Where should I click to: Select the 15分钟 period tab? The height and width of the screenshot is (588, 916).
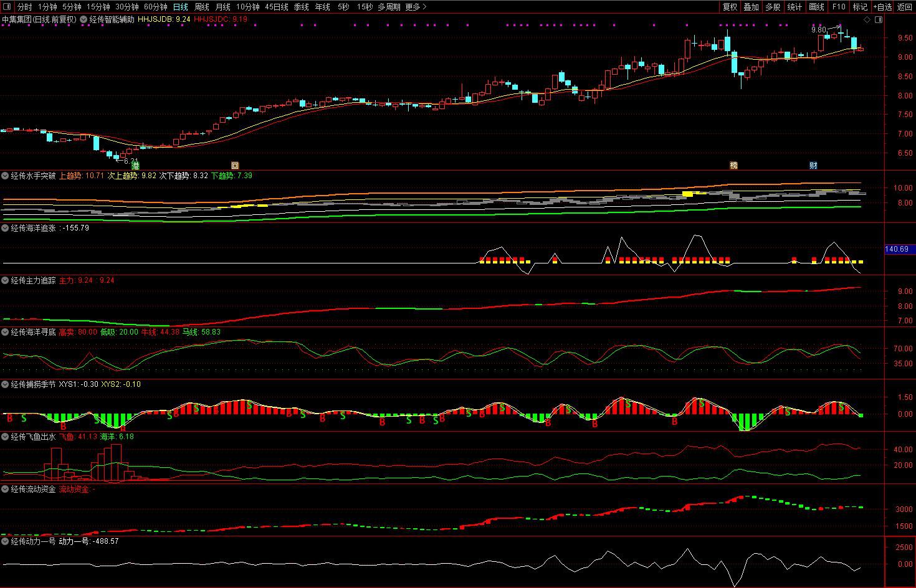[x=98, y=7]
